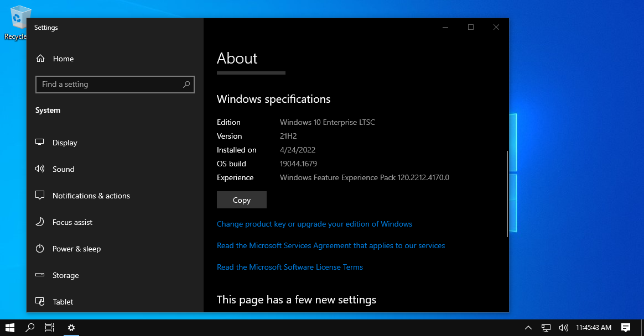Click the Storage drive icon
The image size is (644, 336).
[x=40, y=275]
